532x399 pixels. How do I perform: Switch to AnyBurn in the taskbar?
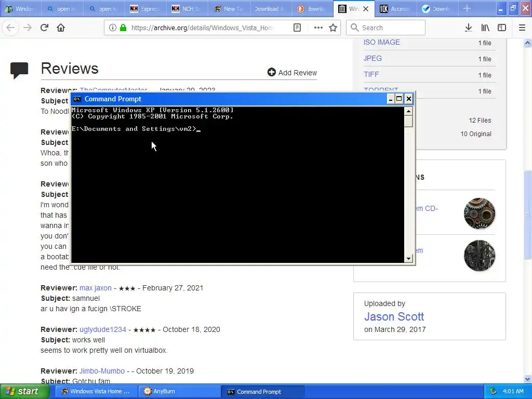(179, 391)
